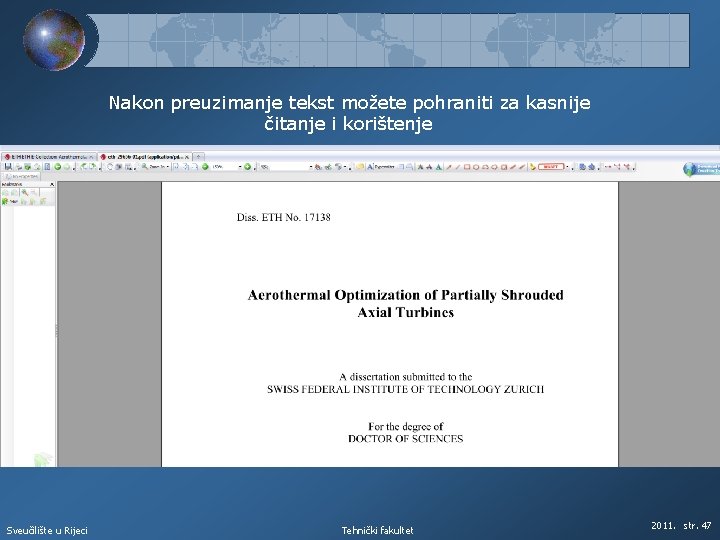
Task: Click 'Sveučilište u Rijeci' footer text
Action: pyautogui.click(x=47, y=530)
